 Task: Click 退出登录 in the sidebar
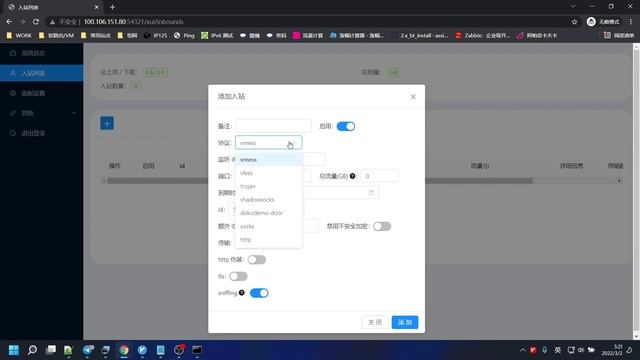pos(42,133)
